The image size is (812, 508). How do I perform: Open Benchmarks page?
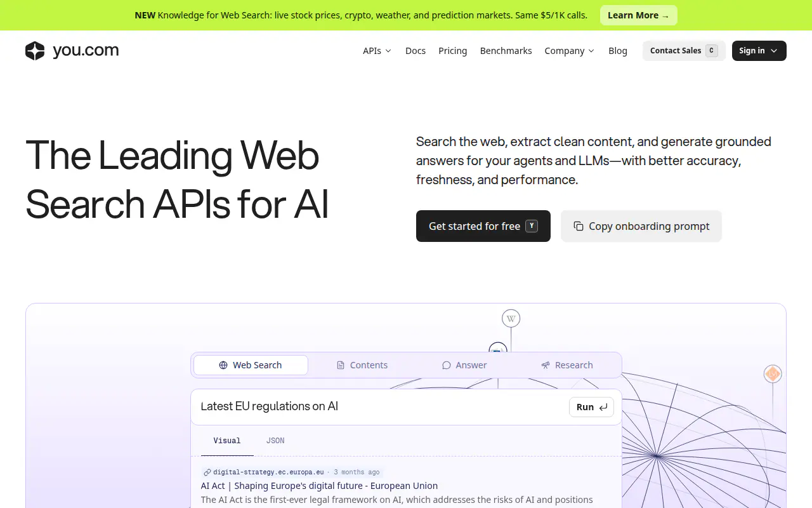pyautogui.click(x=506, y=51)
